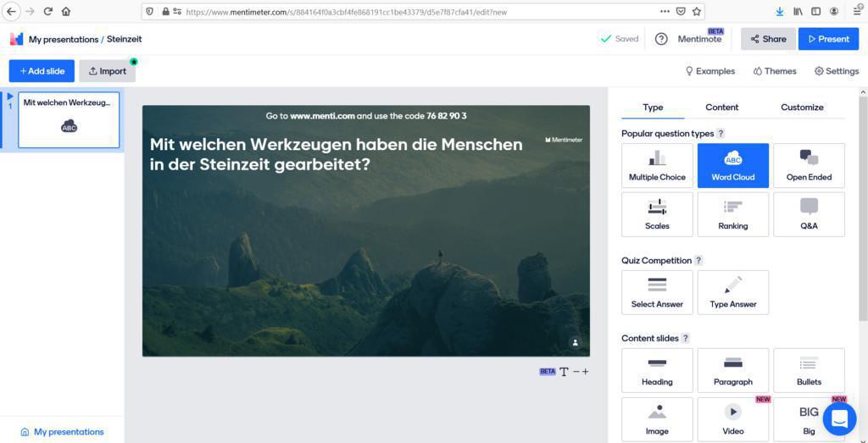Viewport: 868px width, 443px height.
Task: Open the chat support bubble
Action: (839, 418)
